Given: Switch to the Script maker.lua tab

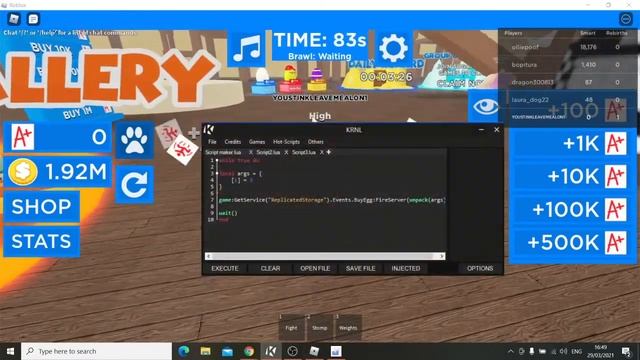Looking at the screenshot, I should click(x=223, y=152).
